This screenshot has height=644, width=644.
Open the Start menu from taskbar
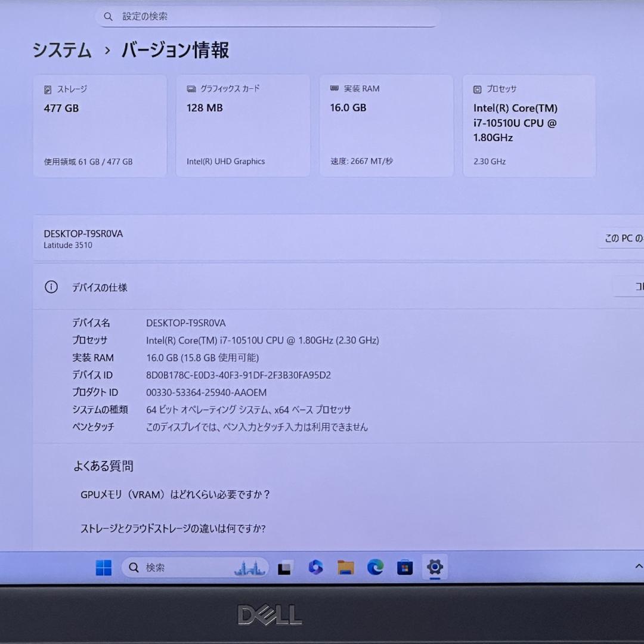tap(103, 568)
